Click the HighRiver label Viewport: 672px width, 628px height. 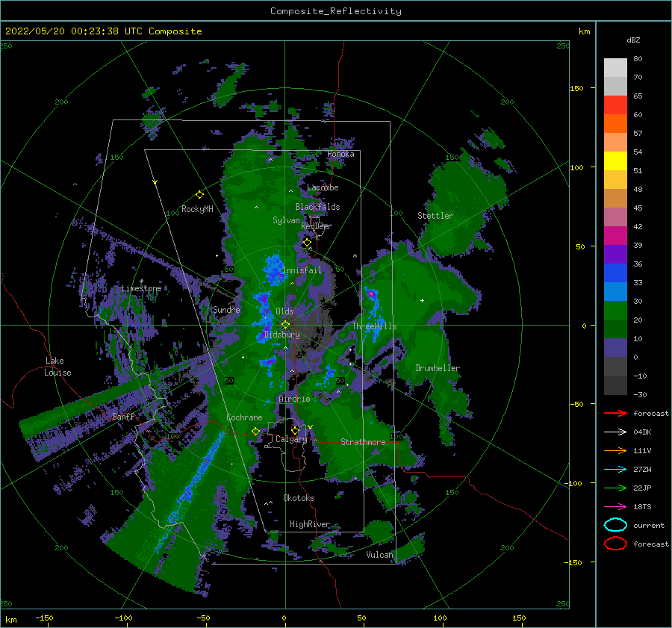tap(310, 524)
